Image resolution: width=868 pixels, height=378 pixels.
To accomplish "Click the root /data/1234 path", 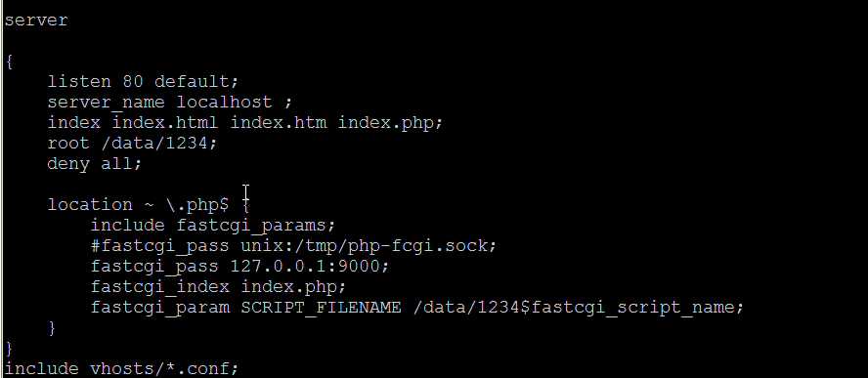I will pos(153,143).
